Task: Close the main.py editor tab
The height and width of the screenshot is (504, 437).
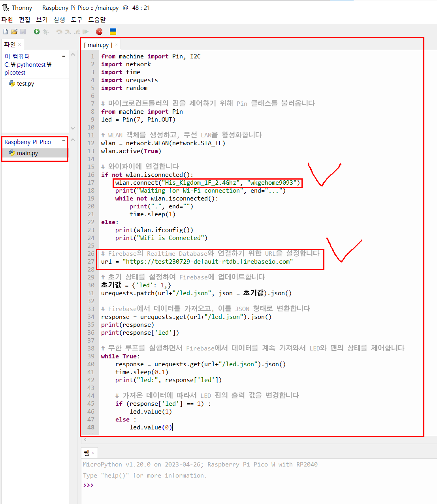Action: coord(116,45)
